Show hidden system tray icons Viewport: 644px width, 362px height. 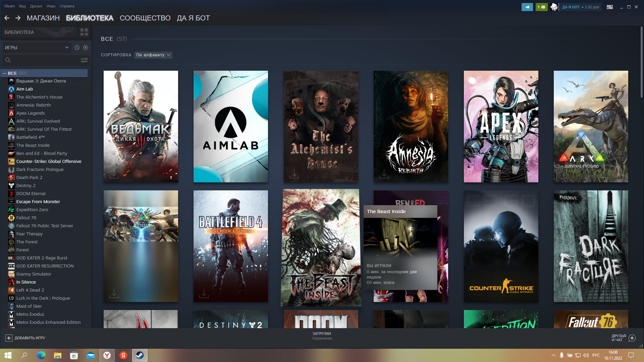click(x=553, y=355)
